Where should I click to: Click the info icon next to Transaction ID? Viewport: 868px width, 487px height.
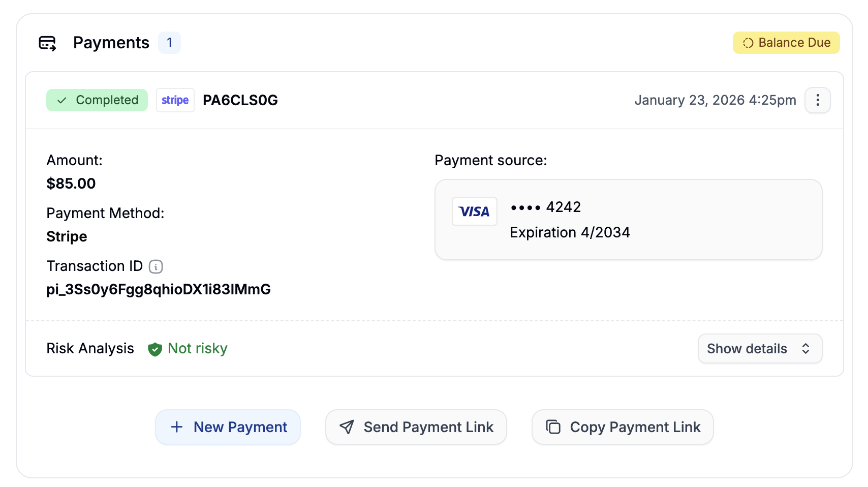tap(156, 266)
